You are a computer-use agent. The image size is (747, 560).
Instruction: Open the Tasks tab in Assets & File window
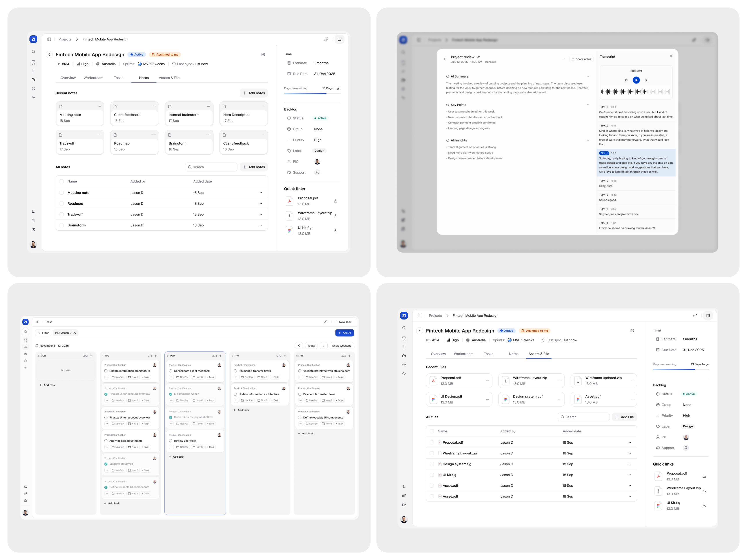pos(488,354)
